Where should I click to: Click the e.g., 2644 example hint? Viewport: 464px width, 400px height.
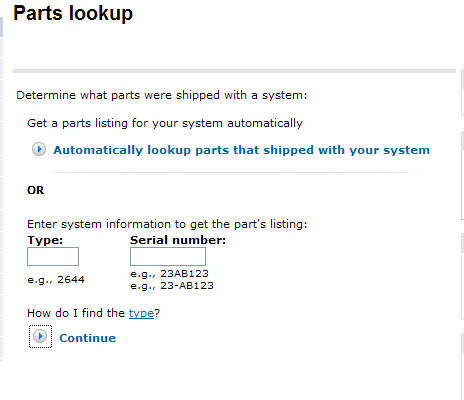[56, 279]
